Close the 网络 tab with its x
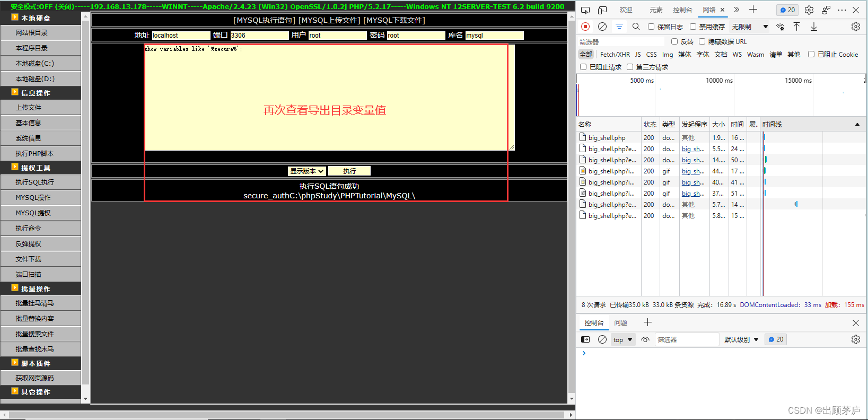Viewport: 868px width, 420px height. (722, 10)
